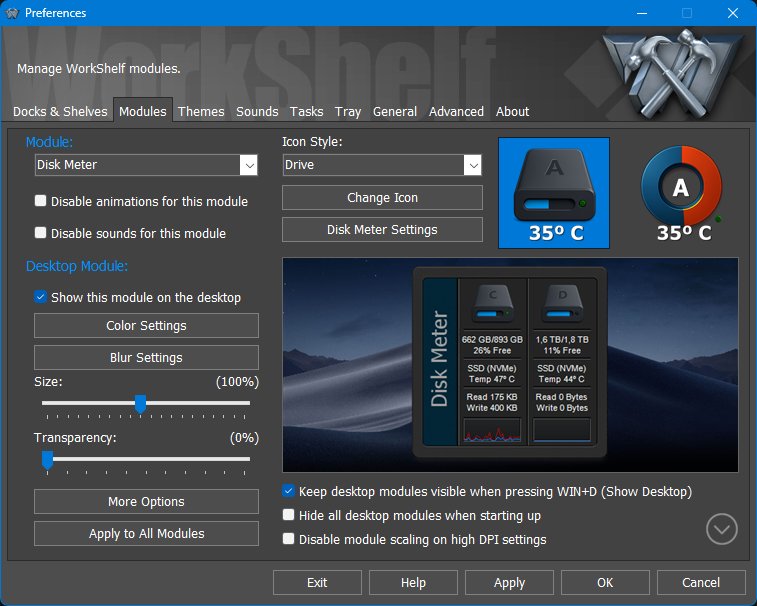This screenshot has height=606, width=757.
Task: Open the Sounds tab
Action: pos(257,112)
